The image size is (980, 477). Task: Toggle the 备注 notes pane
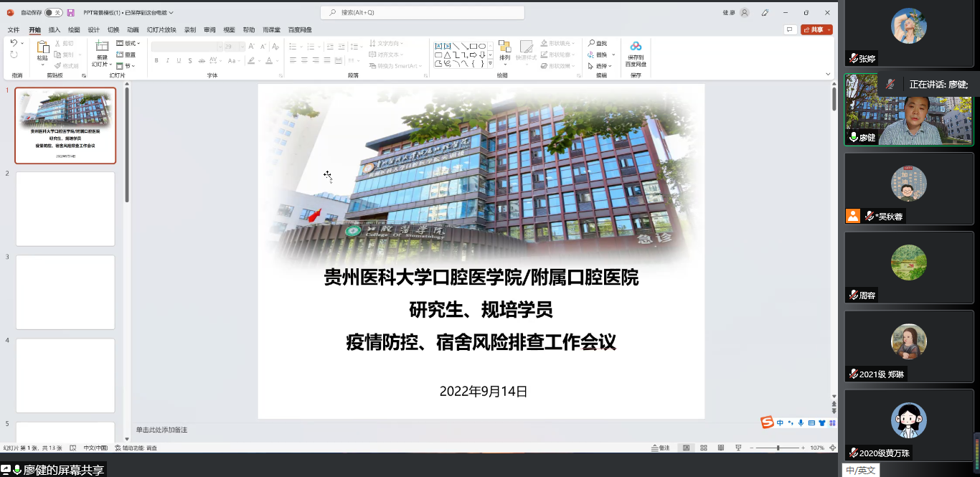[x=660, y=448]
